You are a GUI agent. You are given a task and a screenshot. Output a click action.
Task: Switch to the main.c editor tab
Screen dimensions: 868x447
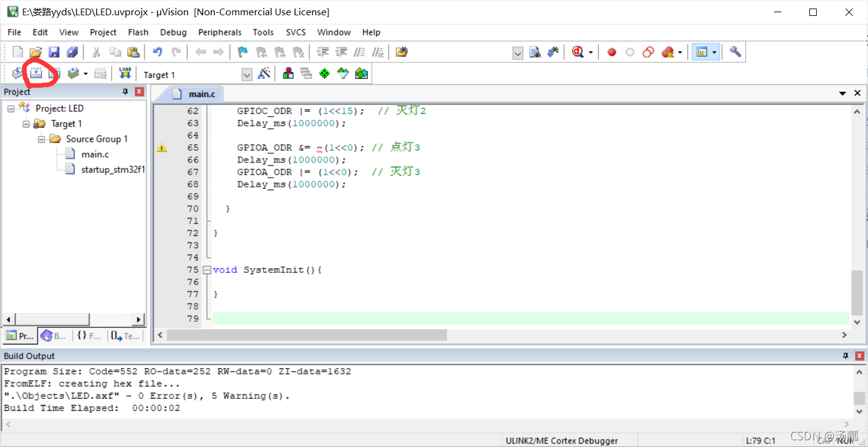[x=195, y=94]
